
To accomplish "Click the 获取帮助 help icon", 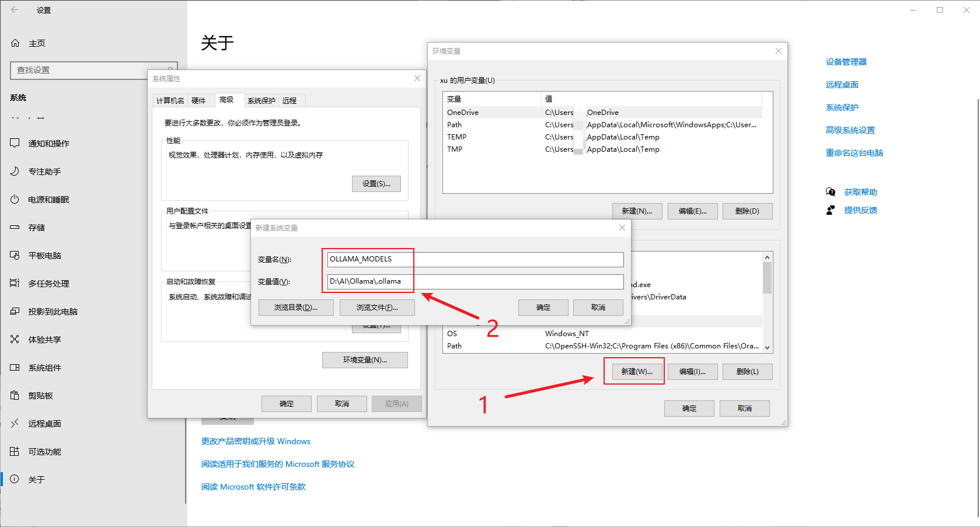I will pos(831,192).
